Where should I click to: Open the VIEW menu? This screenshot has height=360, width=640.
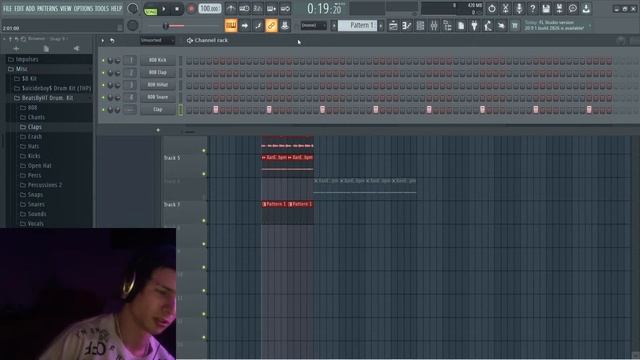click(x=66, y=9)
